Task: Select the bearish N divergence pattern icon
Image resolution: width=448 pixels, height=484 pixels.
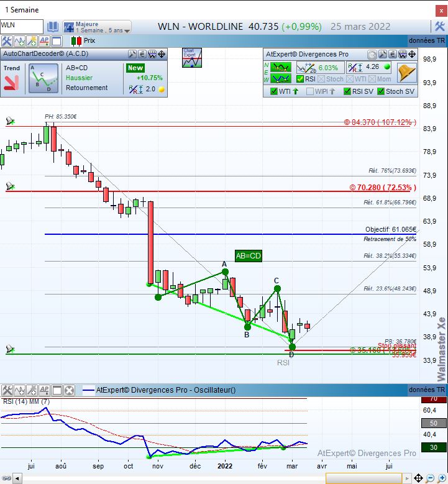Action: click(281, 67)
